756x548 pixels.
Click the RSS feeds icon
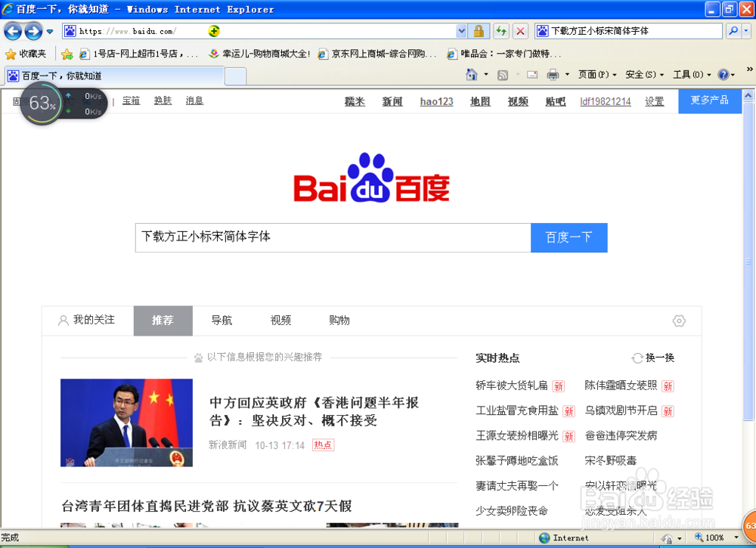(503, 75)
